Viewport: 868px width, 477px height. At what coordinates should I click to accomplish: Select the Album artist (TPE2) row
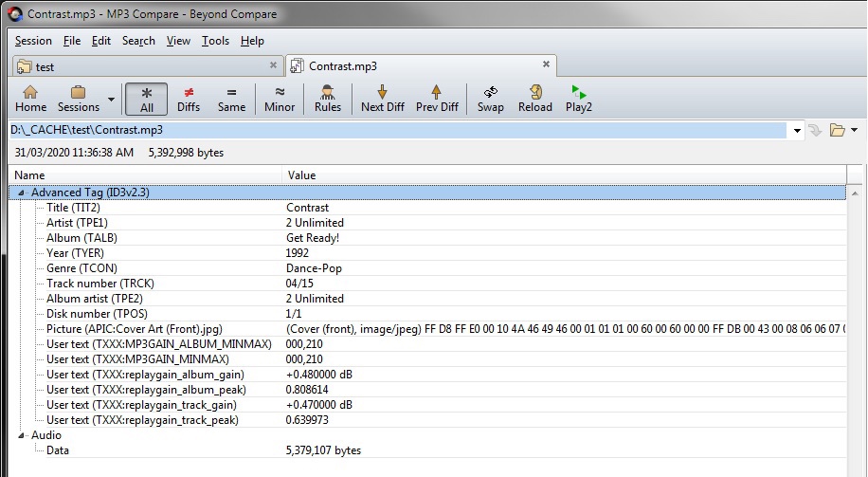[x=427, y=299]
